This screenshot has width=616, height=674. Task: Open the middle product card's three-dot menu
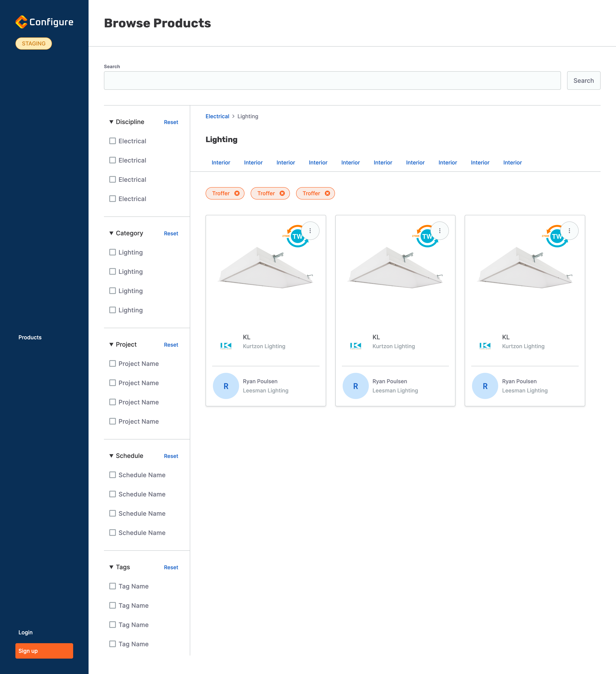click(440, 231)
